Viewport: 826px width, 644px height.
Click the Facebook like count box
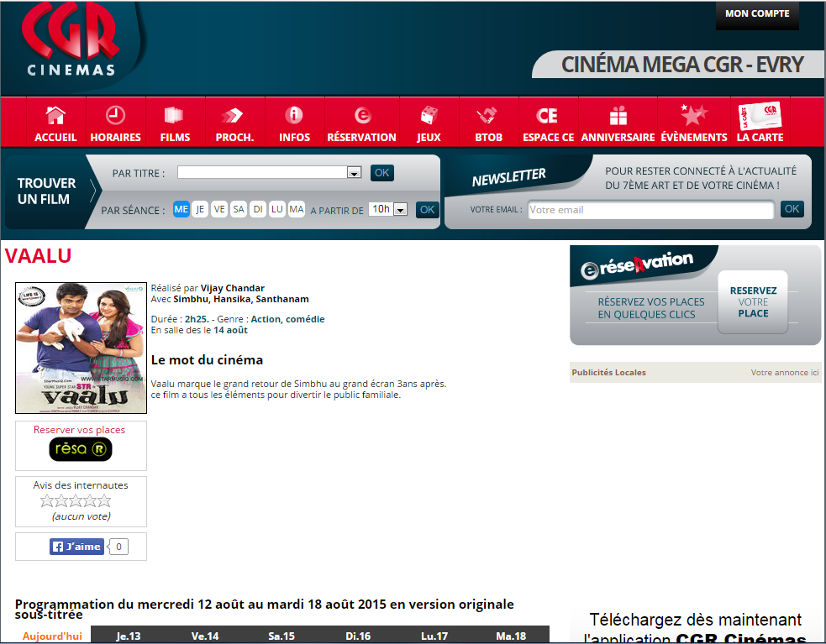click(x=119, y=547)
